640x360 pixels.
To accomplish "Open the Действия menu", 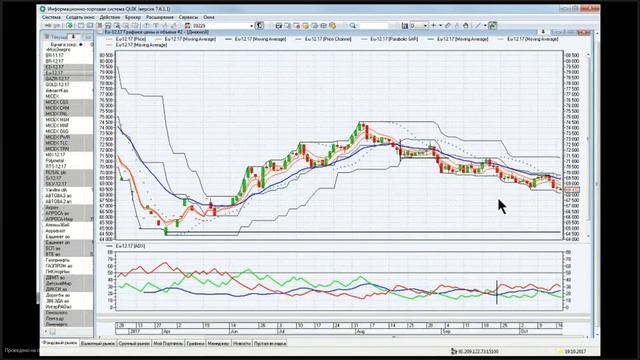I will click(110, 17).
